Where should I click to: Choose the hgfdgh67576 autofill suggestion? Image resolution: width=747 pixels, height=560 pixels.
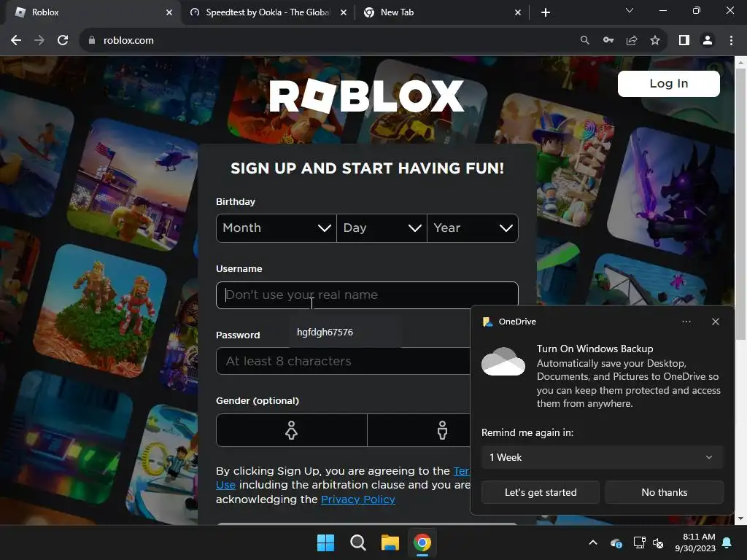(x=344, y=332)
